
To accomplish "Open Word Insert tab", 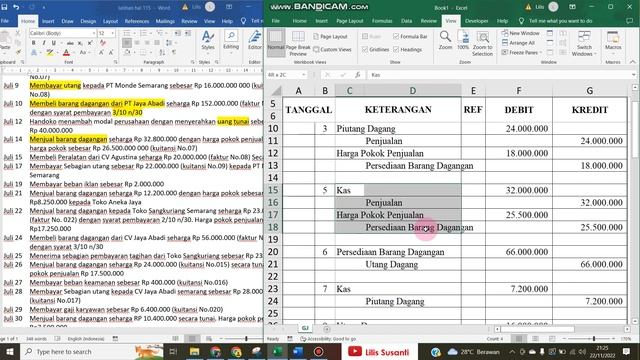I will tap(48, 21).
